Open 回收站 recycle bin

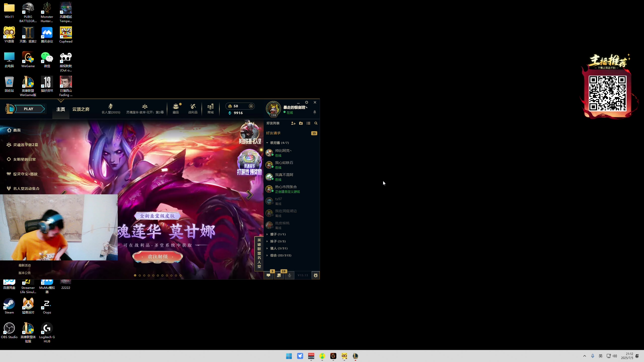coord(9,84)
